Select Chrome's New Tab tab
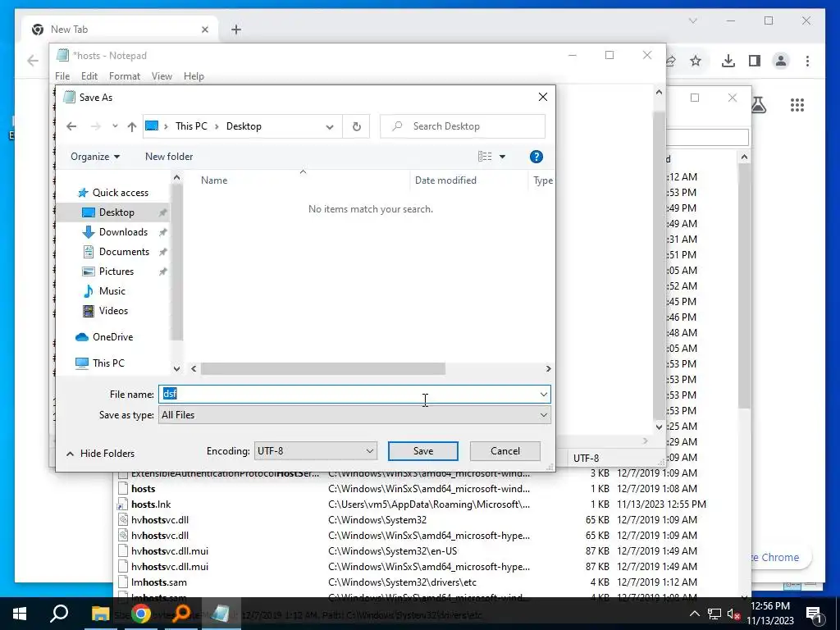This screenshot has width=840, height=630. click(x=120, y=30)
